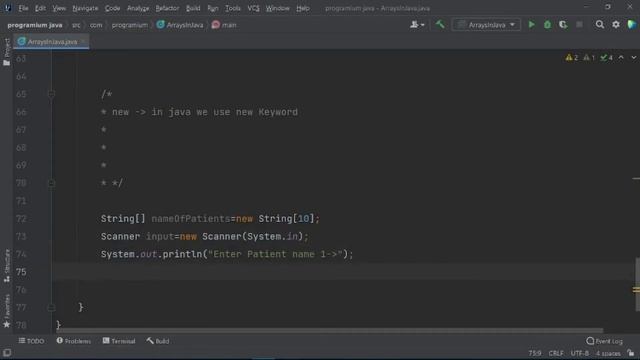Open the TODO tool window
Viewport: 640px width, 360px height.
pyautogui.click(x=31, y=341)
